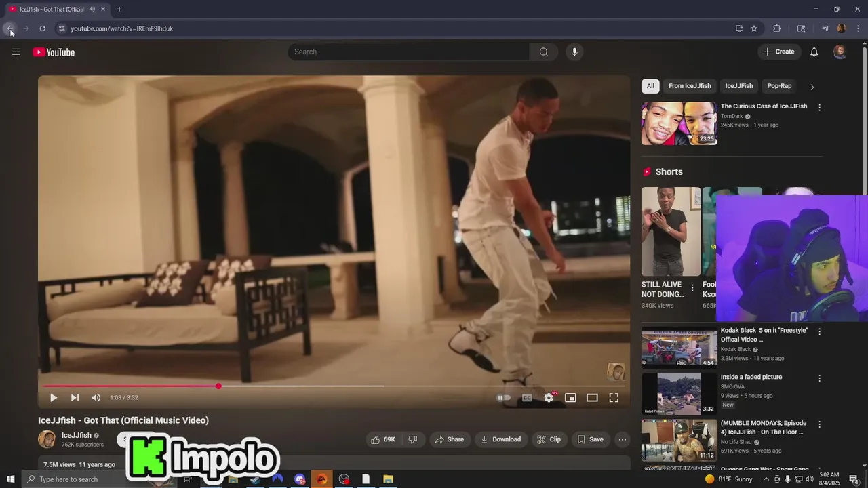Image resolution: width=868 pixels, height=488 pixels.
Task: Start voice search with microphone icon
Action: tap(574, 52)
